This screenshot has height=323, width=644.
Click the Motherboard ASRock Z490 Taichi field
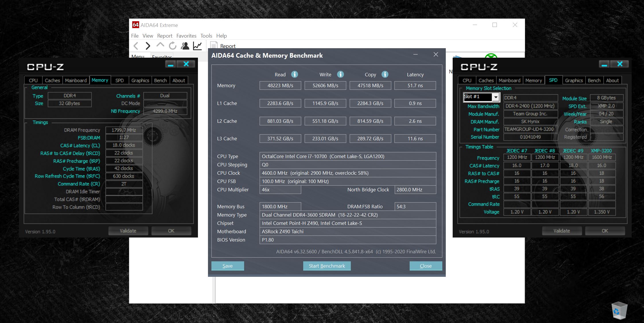[x=348, y=231]
